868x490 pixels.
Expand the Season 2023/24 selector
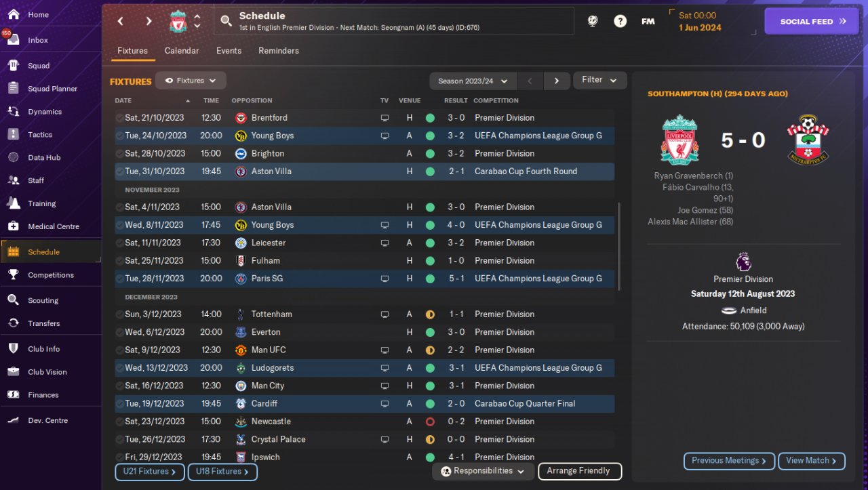[x=473, y=81]
